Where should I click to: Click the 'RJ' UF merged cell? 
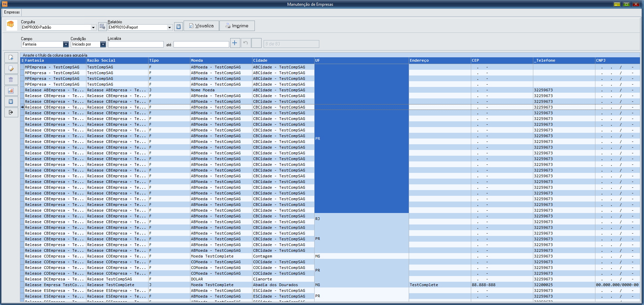[x=362, y=219]
